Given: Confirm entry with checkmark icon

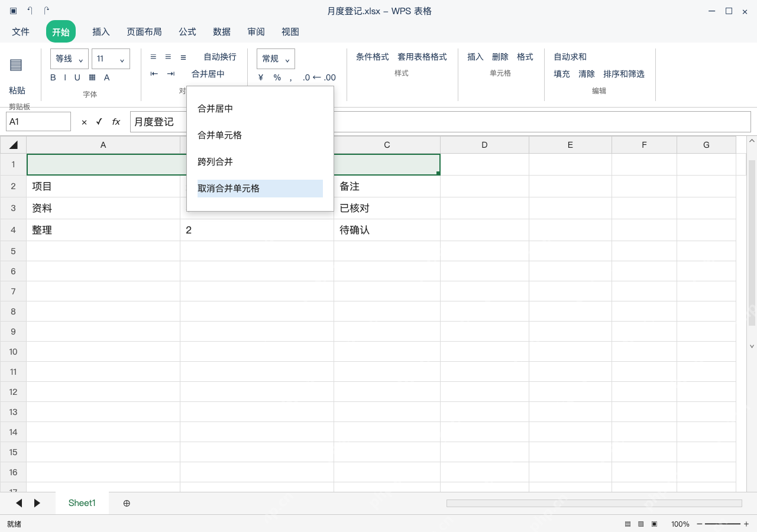Looking at the screenshot, I should tap(99, 122).
